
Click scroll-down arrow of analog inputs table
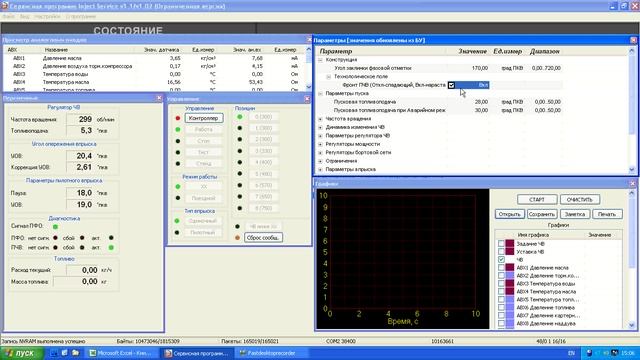point(309,87)
